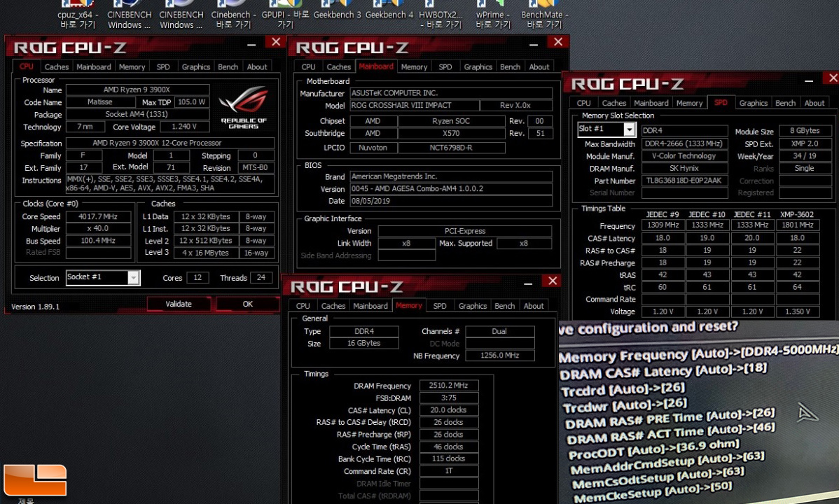Open Mainboard tab in the processor window

[94, 67]
